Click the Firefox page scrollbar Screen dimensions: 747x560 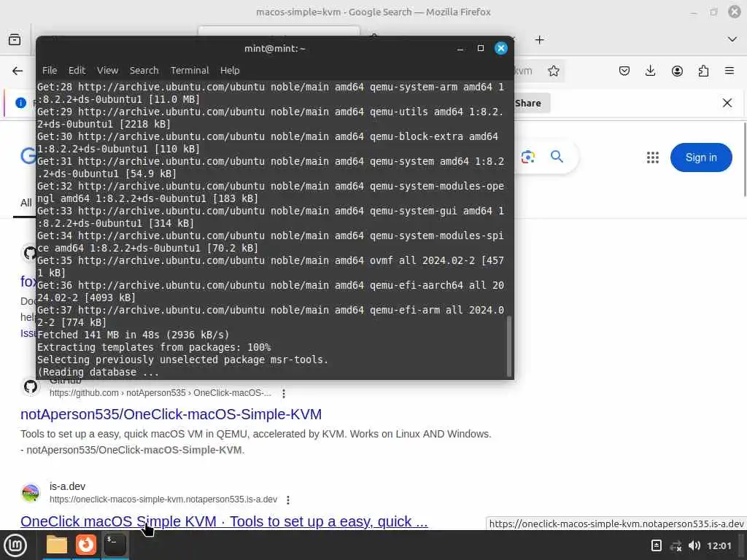coord(745,159)
